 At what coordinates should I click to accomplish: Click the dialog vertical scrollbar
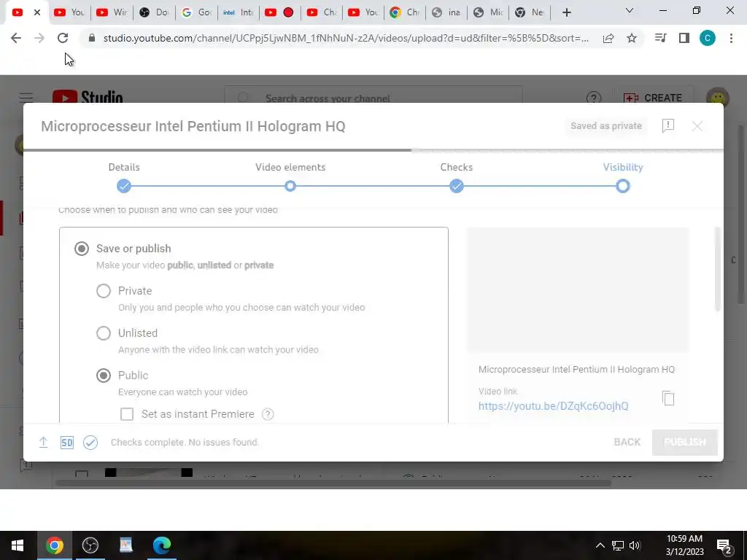tap(718, 270)
